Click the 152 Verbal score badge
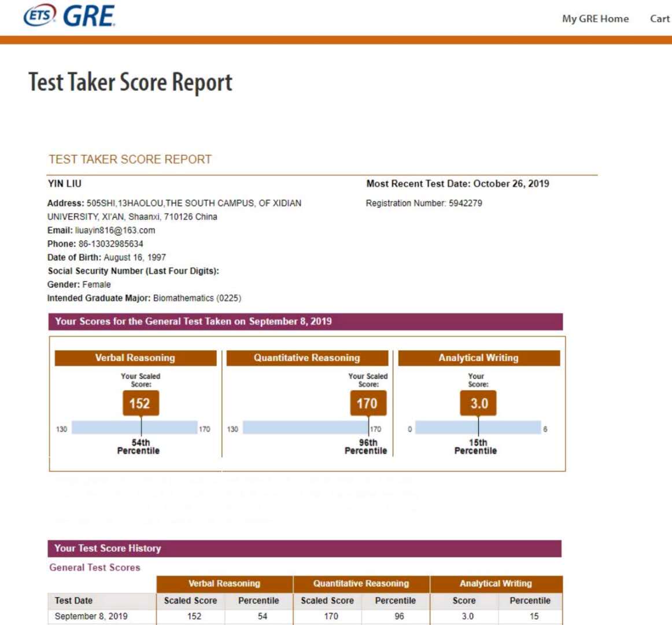Image resolution: width=672 pixels, height=625 pixels. 140,403
